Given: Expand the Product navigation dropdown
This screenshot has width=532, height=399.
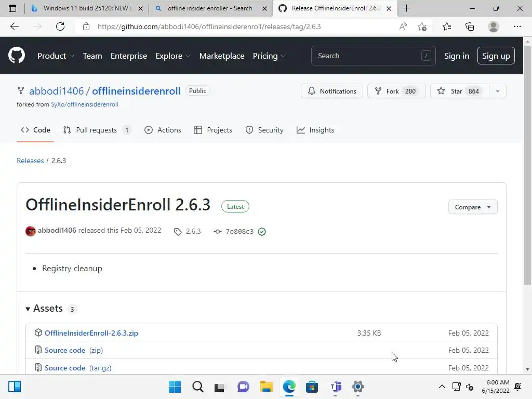Looking at the screenshot, I should pos(56,56).
